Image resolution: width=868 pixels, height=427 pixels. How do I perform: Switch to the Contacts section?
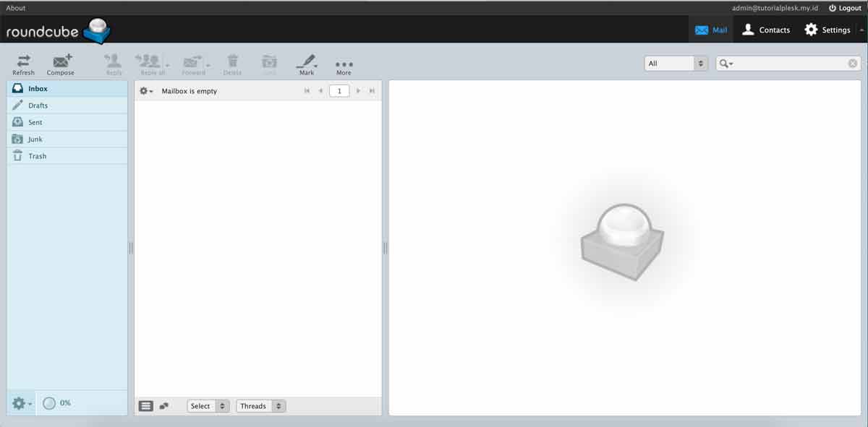765,30
